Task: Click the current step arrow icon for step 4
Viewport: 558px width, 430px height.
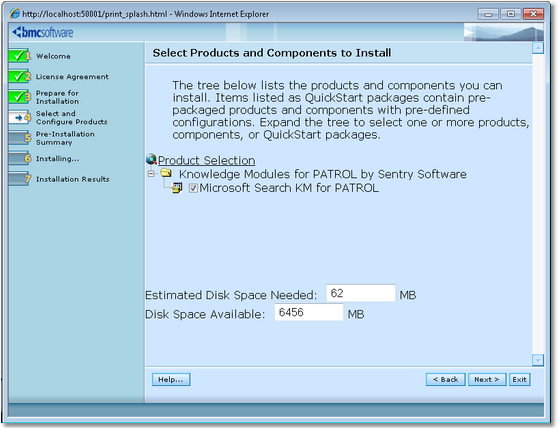Action: [20, 117]
